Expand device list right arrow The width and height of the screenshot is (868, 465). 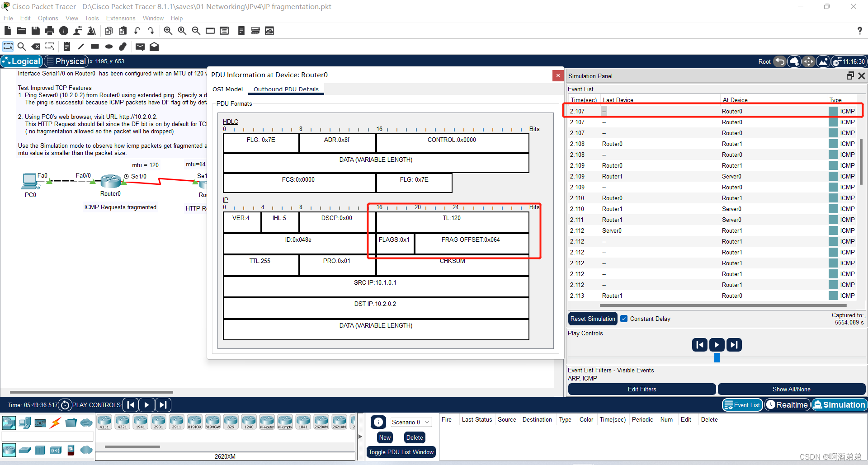(360, 437)
